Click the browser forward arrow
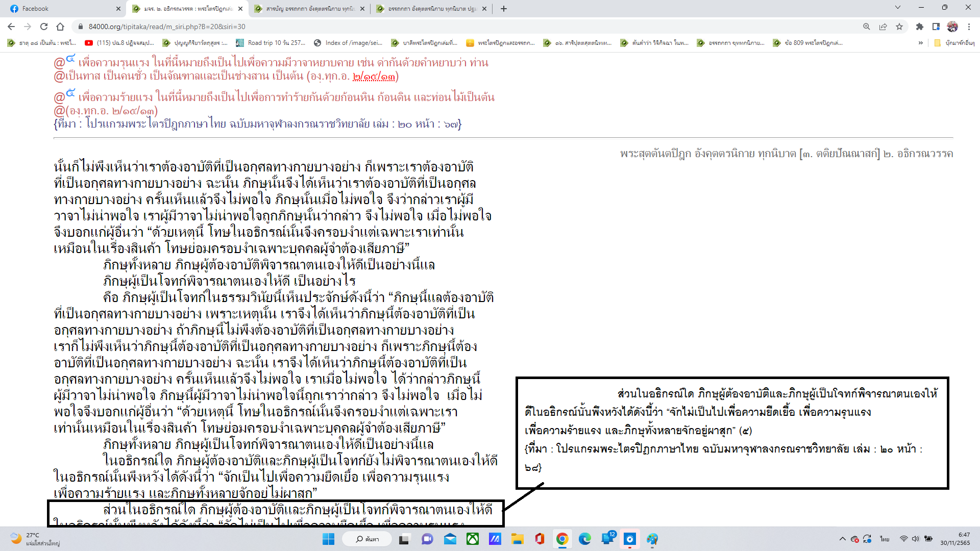 click(28, 27)
